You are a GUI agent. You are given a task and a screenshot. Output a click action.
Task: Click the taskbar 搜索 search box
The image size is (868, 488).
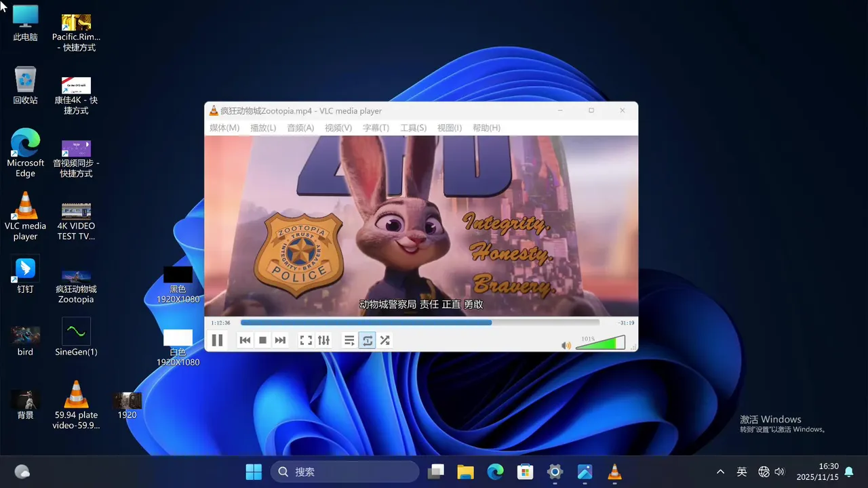345,472
